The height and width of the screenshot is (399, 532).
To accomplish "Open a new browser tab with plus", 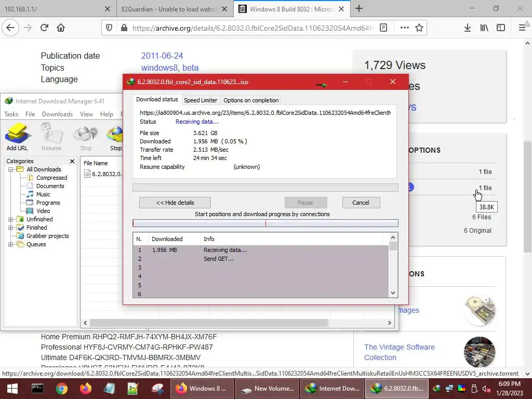I will tap(359, 9).
